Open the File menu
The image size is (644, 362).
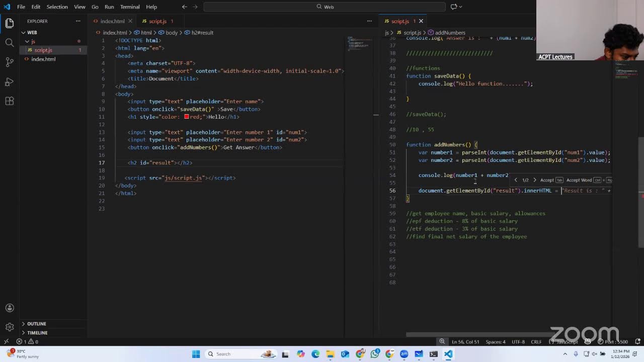[x=21, y=7]
